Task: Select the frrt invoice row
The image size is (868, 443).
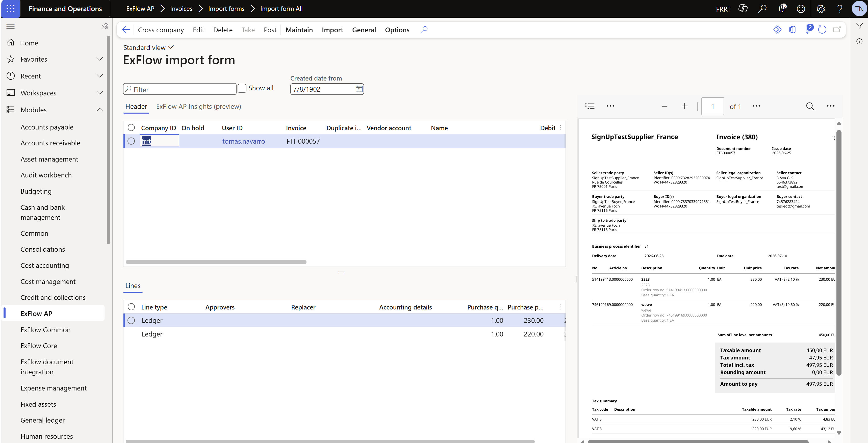Action: 131,141
